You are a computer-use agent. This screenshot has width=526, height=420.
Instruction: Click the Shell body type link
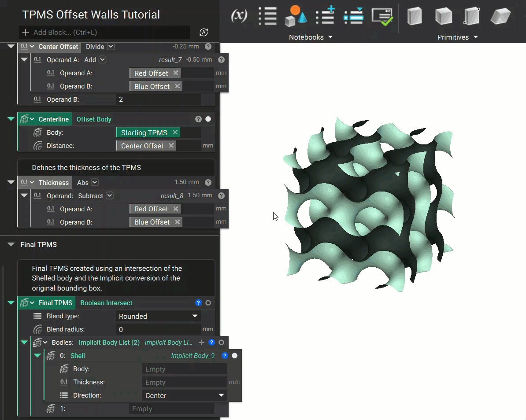tap(78, 356)
